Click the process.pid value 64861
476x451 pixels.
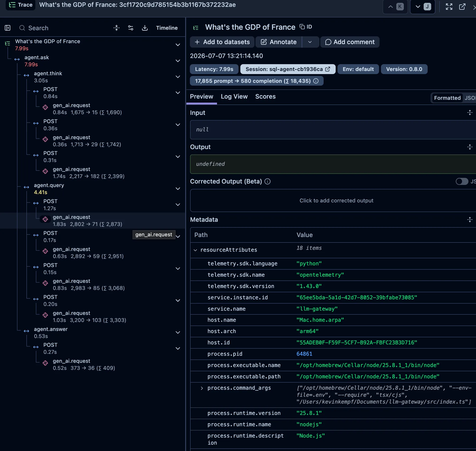pyautogui.click(x=304, y=354)
